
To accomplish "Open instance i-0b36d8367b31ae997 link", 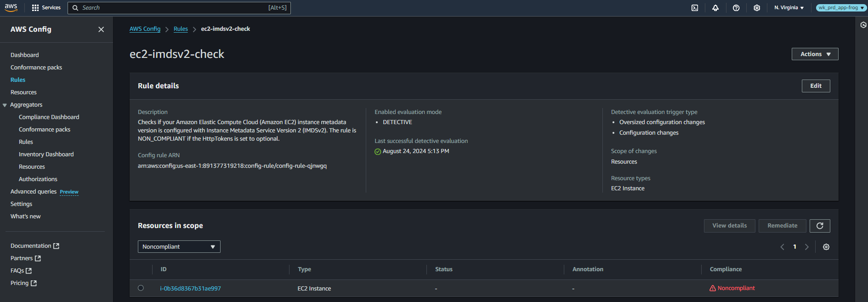I will 190,289.
